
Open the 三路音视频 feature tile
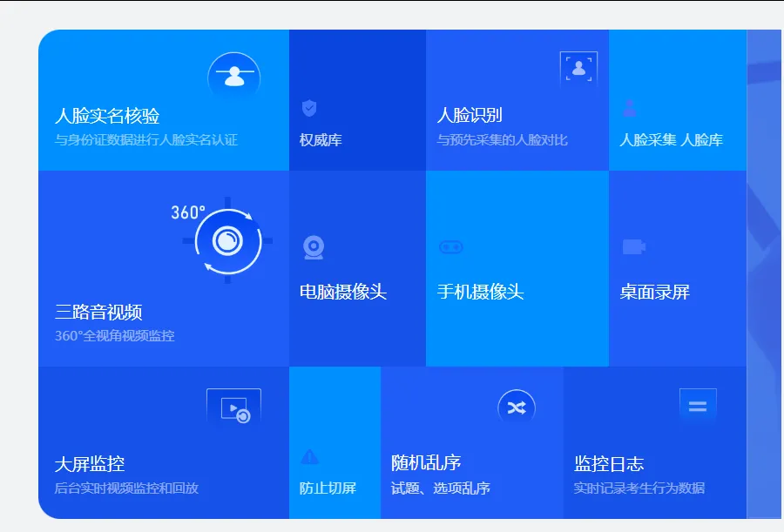(x=98, y=313)
